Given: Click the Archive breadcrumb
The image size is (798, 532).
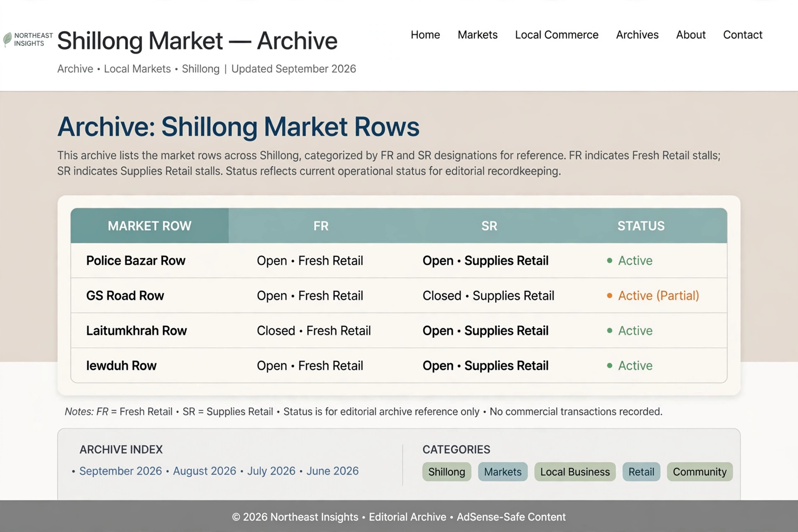Looking at the screenshot, I should [x=75, y=69].
